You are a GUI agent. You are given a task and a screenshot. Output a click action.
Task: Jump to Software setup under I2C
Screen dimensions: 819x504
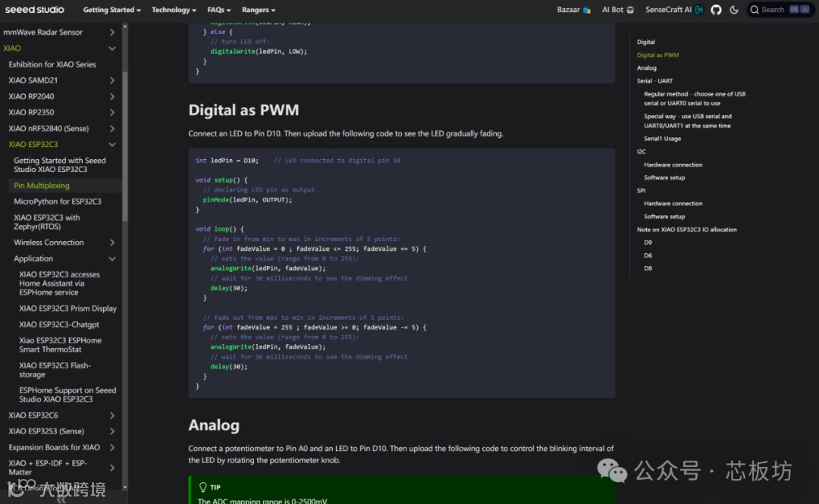point(664,177)
